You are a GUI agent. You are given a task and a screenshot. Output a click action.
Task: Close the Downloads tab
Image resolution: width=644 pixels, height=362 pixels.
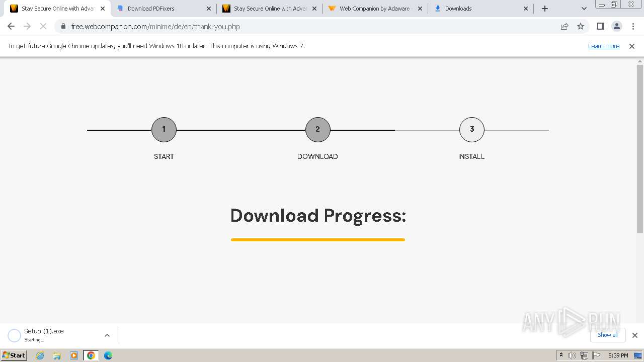[x=526, y=9]
